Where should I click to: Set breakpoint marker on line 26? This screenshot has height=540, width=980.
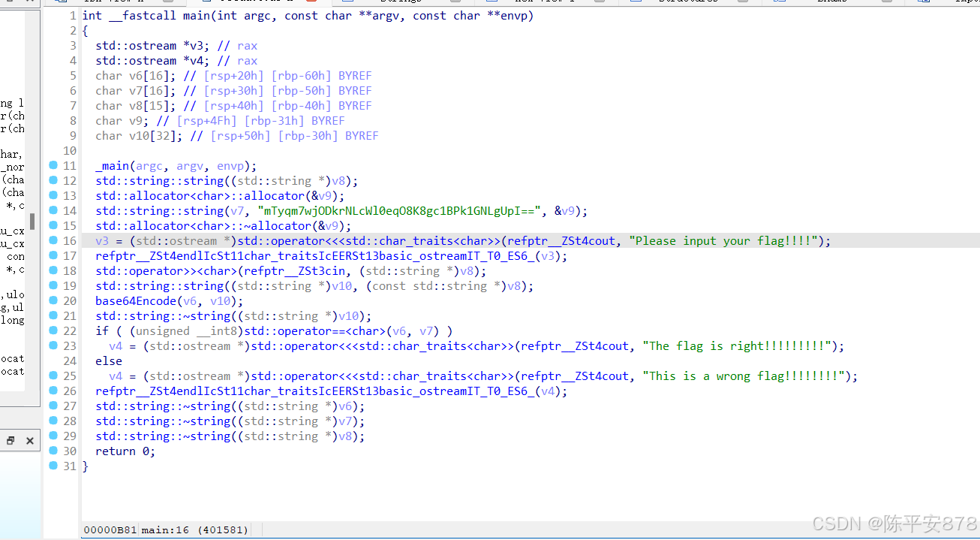click(53, 391)
